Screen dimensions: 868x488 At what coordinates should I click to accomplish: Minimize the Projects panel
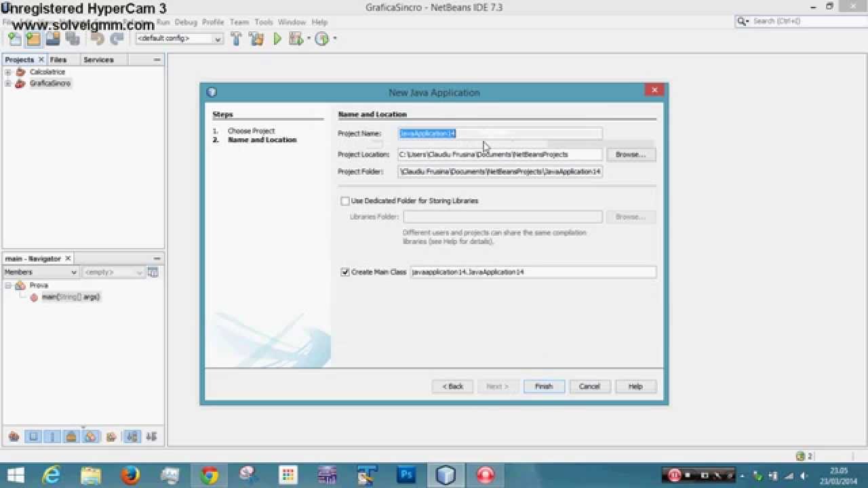[x=157, y=60]
